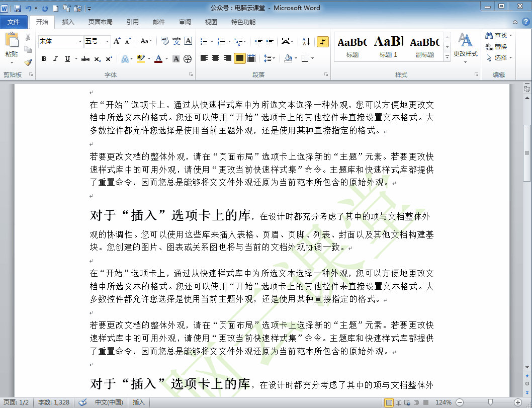Open the Borders dropdown arrow
The width and height of the screenshot is (532, 408).
[312, 58]
